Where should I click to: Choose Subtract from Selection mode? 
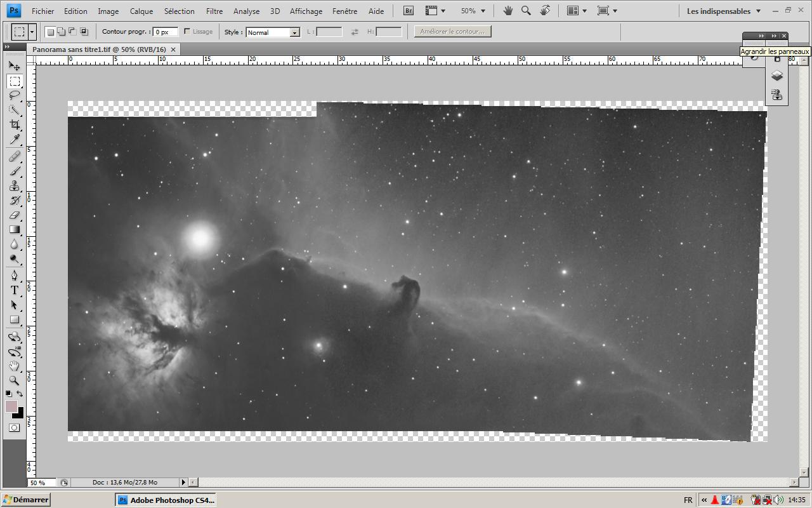point(72,32)
